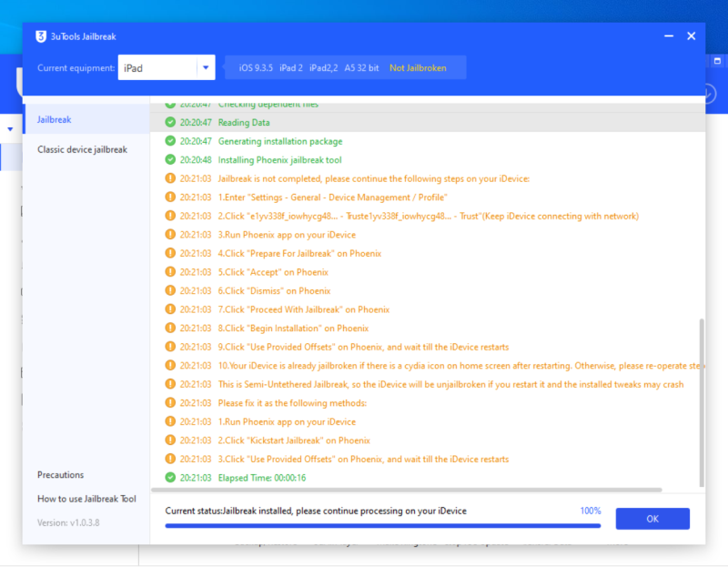Click warning icon beside 3.Run Phoenix app, upper line

170,234
